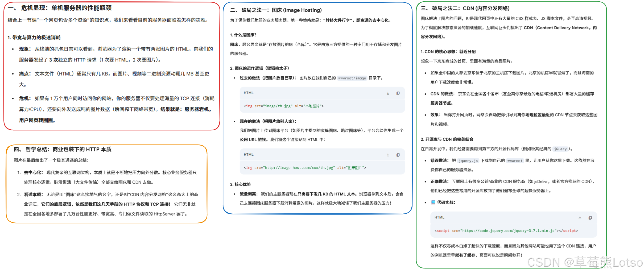Click bold label 正确做法：
Image resolution: width=644 pixels, height=273 pixels.
pos(440,181)
